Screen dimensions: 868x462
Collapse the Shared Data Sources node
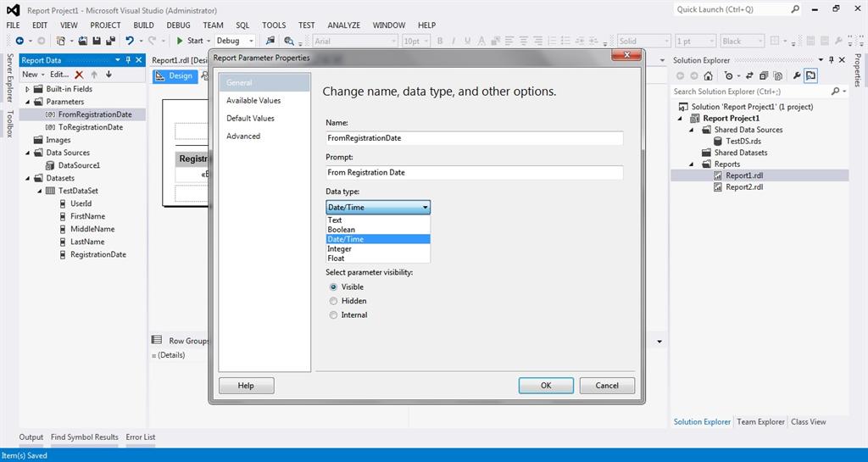692,130
